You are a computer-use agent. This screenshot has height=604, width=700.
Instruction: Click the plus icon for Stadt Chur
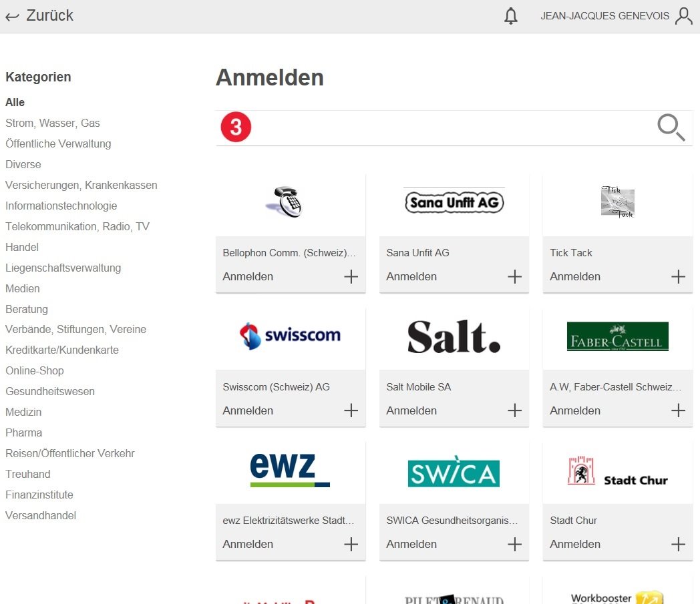678,544
